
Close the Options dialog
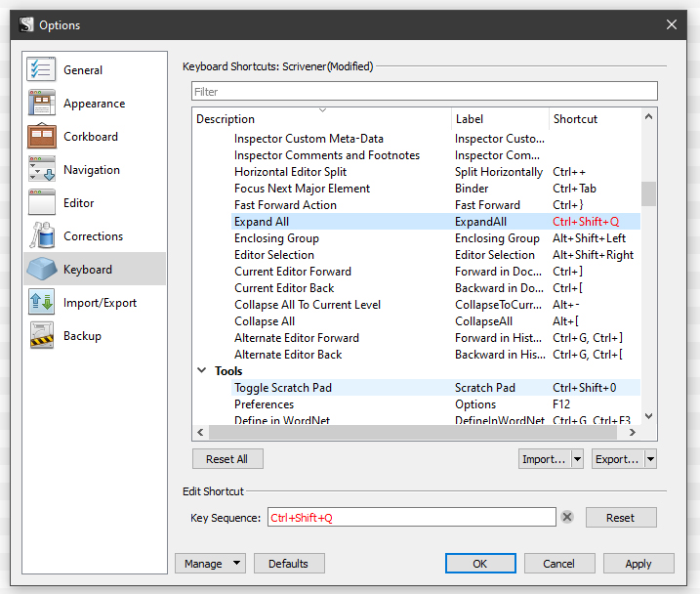pos(672,24)
